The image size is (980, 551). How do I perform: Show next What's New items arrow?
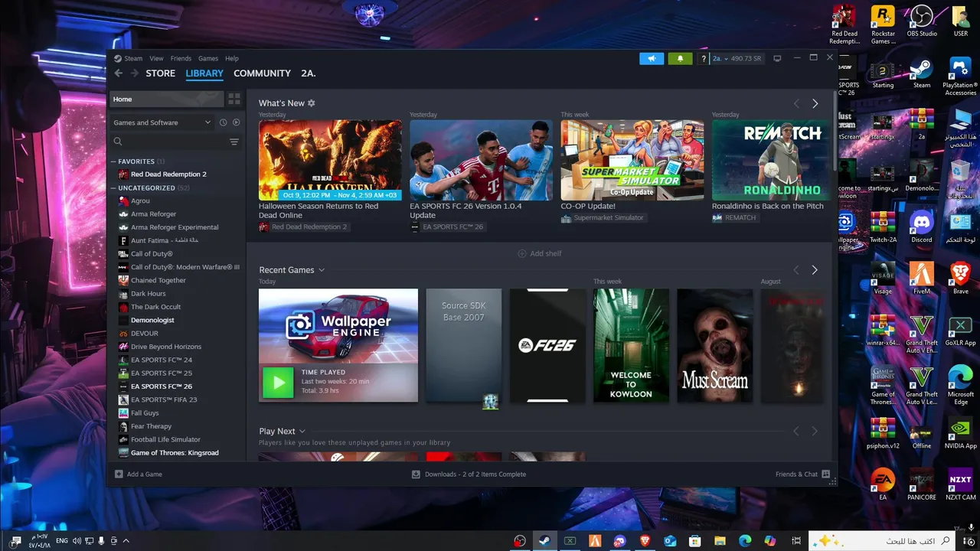pos(815,103)
